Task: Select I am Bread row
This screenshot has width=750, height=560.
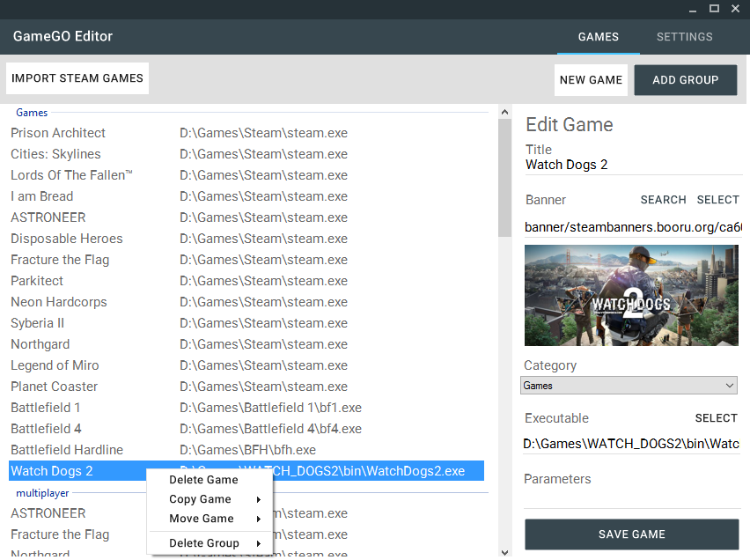Action: click(246, 196)
